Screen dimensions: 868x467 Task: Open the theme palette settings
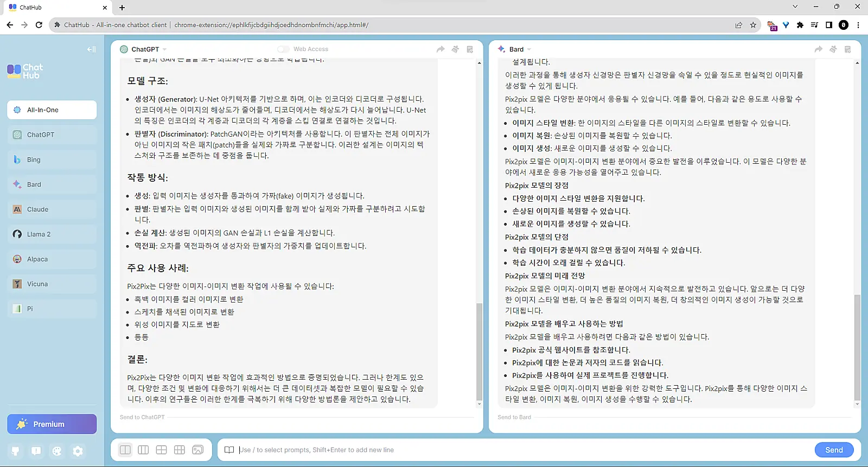coord(57,451)
